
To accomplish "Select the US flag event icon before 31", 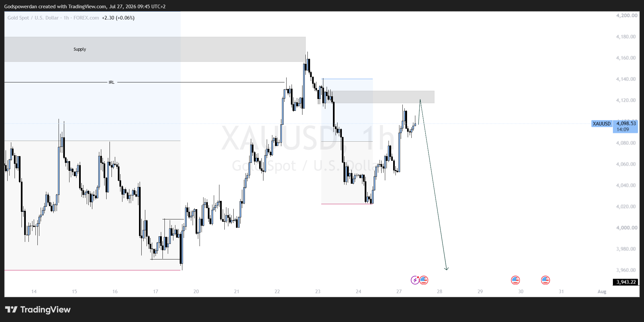I will (545, 280).
